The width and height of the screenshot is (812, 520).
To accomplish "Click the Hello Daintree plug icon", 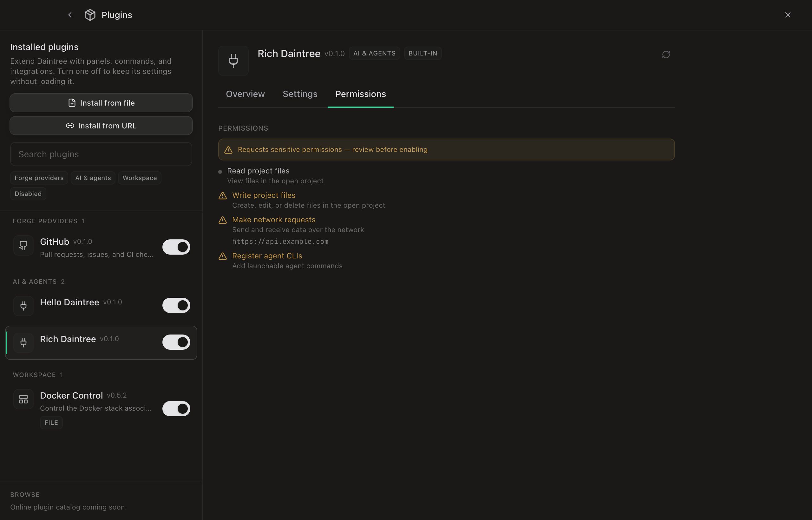I will pos(23,306).
